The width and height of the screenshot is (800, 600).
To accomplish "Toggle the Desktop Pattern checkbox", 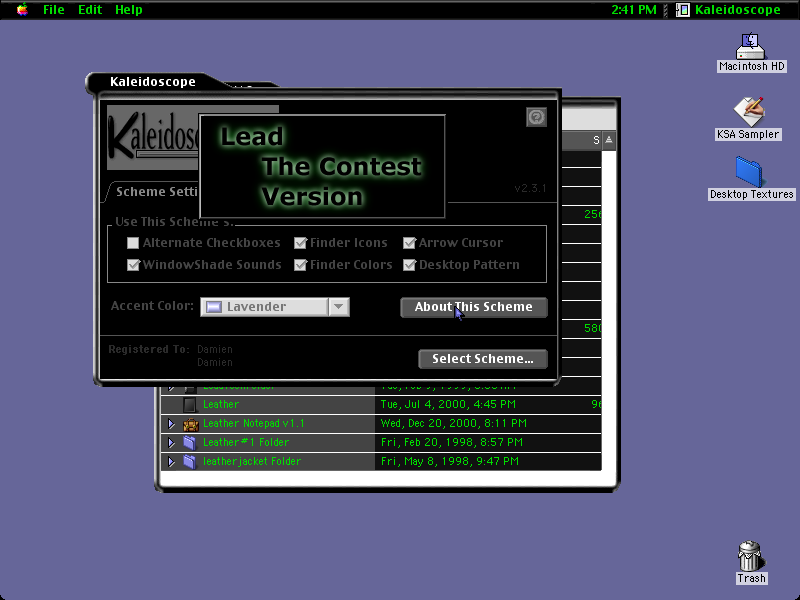I will tap(409, 265).
